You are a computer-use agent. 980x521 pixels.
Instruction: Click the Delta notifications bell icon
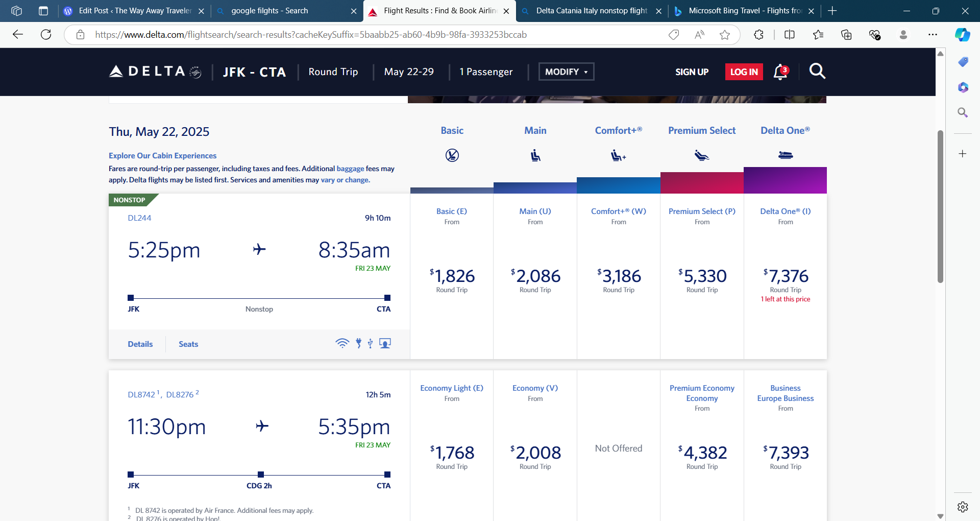click(x=780, y=72)
